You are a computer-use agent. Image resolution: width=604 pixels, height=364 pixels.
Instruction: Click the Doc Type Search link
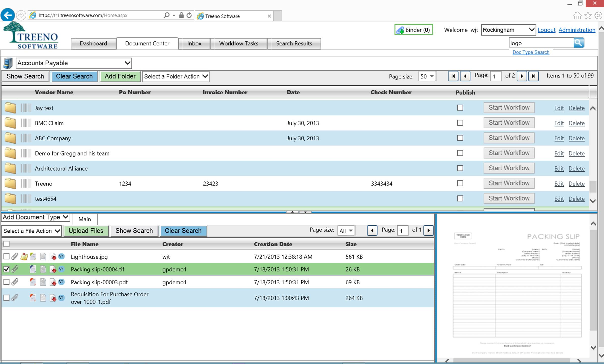coord(531,52)
